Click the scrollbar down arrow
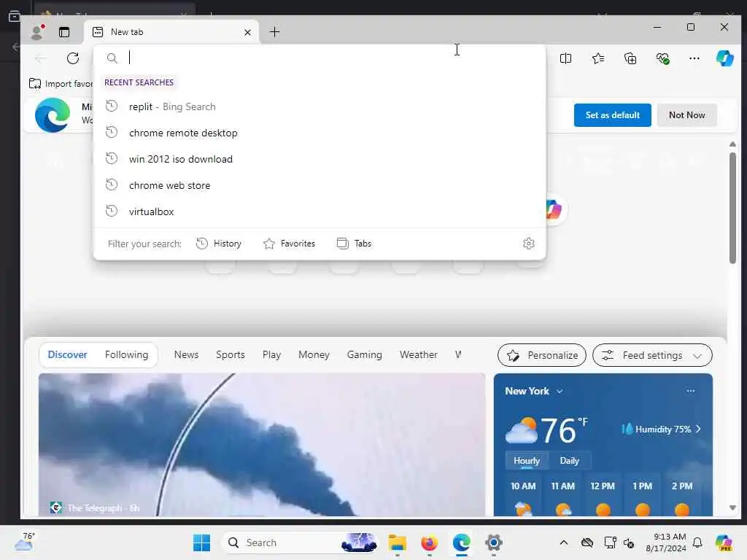The width and height of the screenshot is (747, 560). (x=732, y=507)
